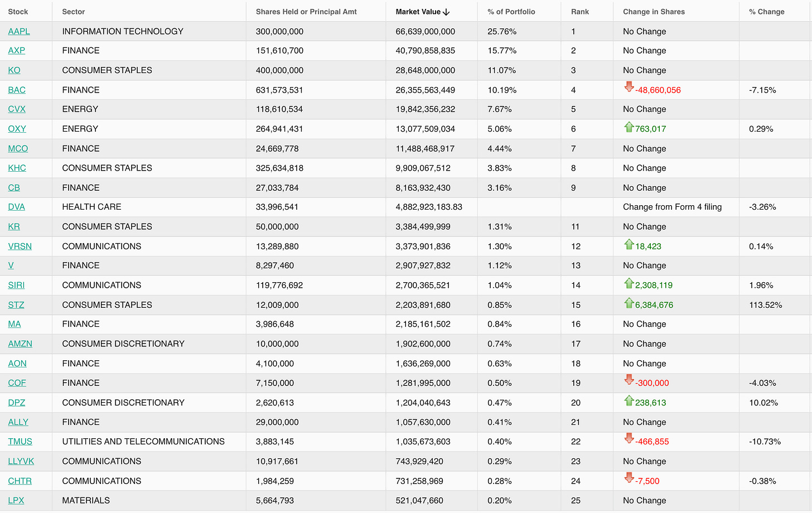Open the AON stock link
The height and width of the screenshot is (513, 812).
pos(17,364)
